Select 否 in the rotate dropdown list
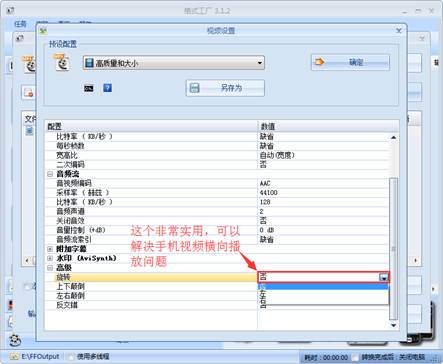This screenshot has height=364, width=443. [x=323, y=287]
